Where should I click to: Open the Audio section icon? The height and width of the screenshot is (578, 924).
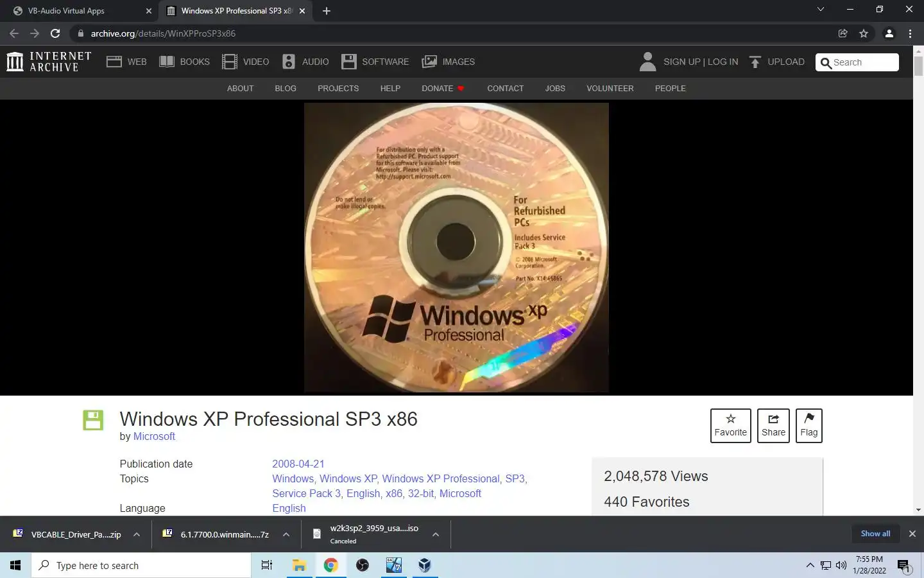pos(289,62)
